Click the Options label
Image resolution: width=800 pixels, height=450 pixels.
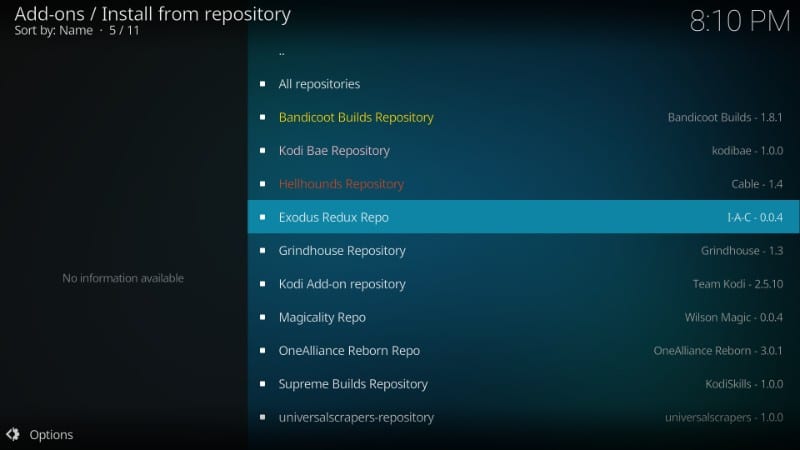(51, 435)
